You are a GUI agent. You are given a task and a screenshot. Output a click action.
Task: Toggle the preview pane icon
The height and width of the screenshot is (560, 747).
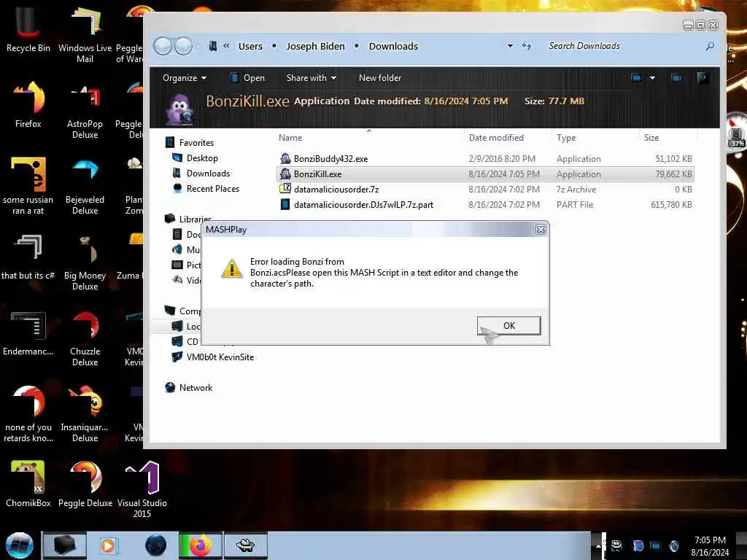coord(676,77)
